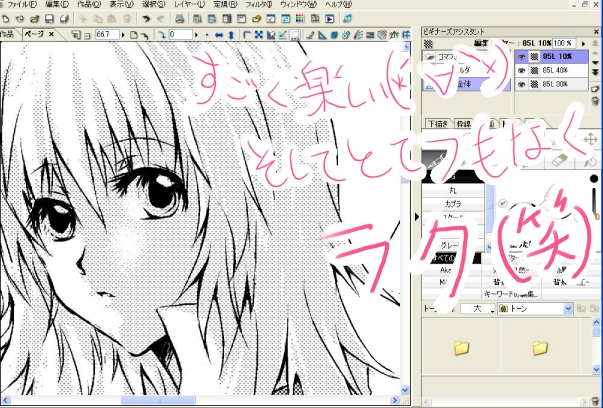This screenshot has height=408, width=603.
Task: Hide the 65L 10% layer via eye icon
Action: (521, 57)
